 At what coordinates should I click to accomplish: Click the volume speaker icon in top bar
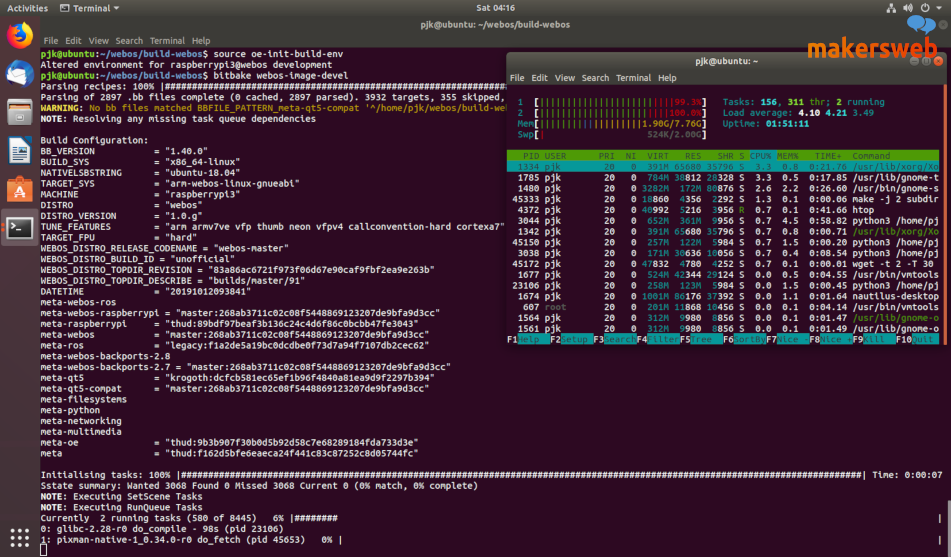908,8
